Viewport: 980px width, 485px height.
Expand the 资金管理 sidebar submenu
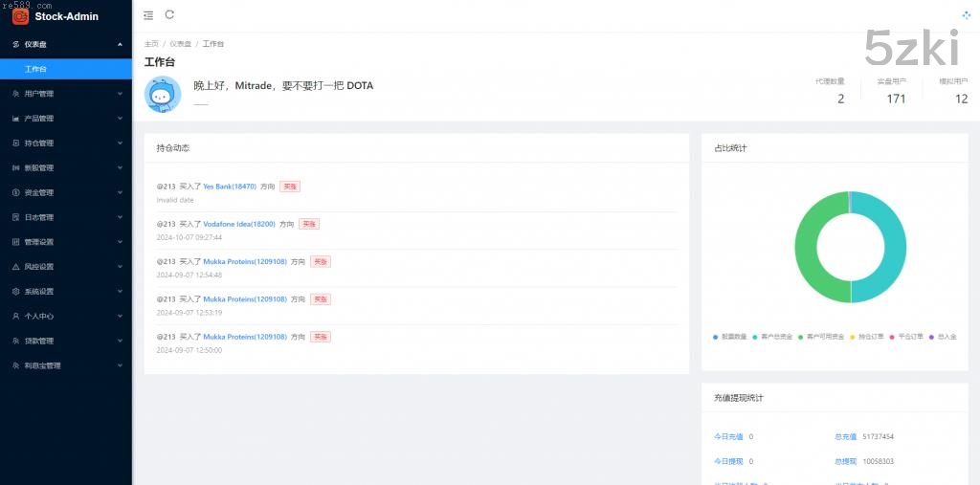[65, 192]
